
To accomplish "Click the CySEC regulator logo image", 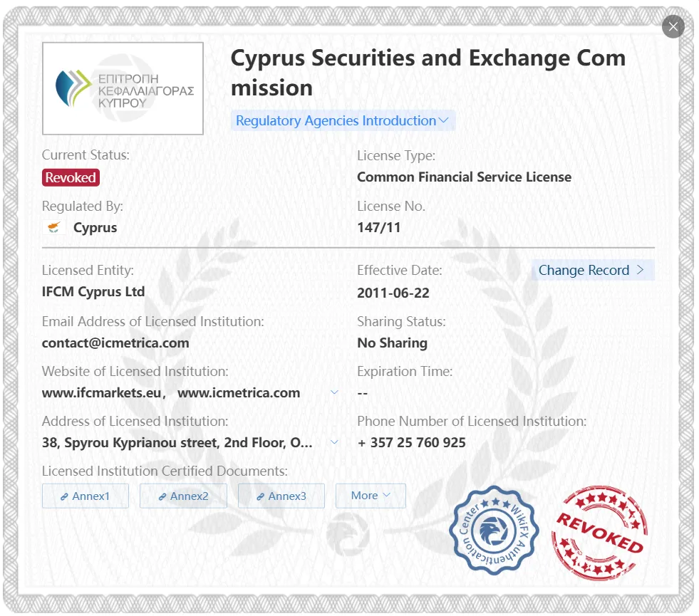I will [x=123, y=88].
